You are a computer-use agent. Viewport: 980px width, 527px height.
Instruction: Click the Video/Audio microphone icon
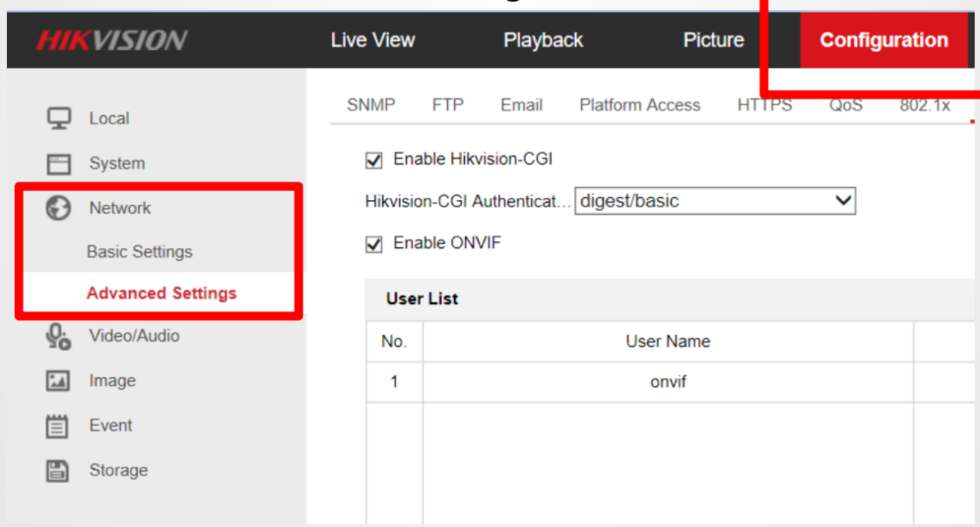59,336
